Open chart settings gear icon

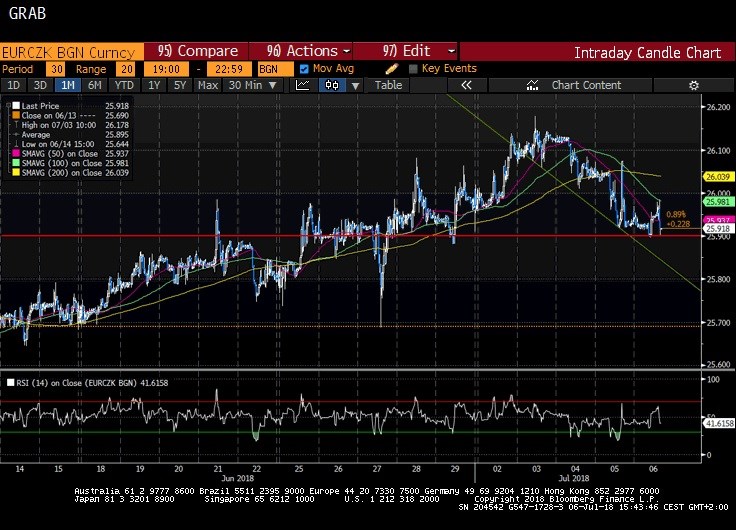693,85
